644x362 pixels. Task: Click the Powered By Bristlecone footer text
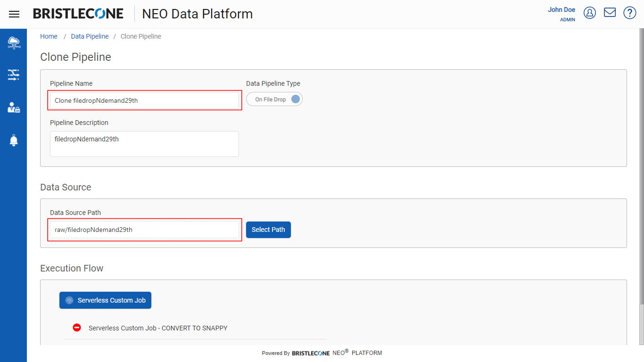322,353
